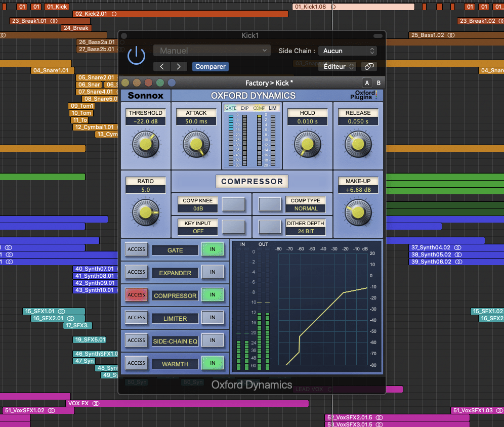504x427 pixels.
Task: Click the Oxford Plugins logo
Action: (364, 95)
